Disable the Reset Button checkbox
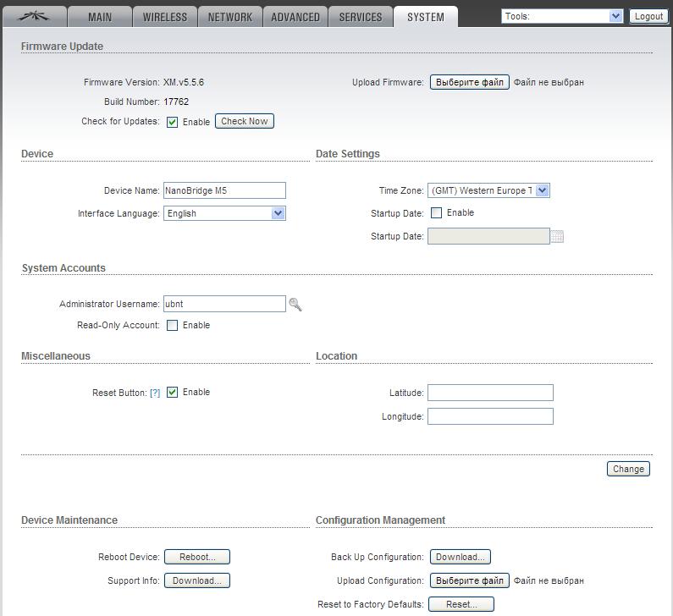 pos(173,393)
